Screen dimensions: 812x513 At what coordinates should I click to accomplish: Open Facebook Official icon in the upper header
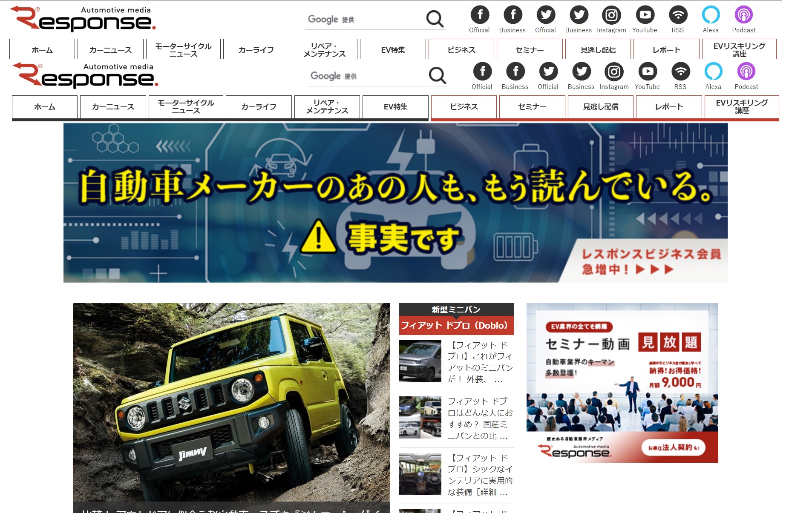480,15
